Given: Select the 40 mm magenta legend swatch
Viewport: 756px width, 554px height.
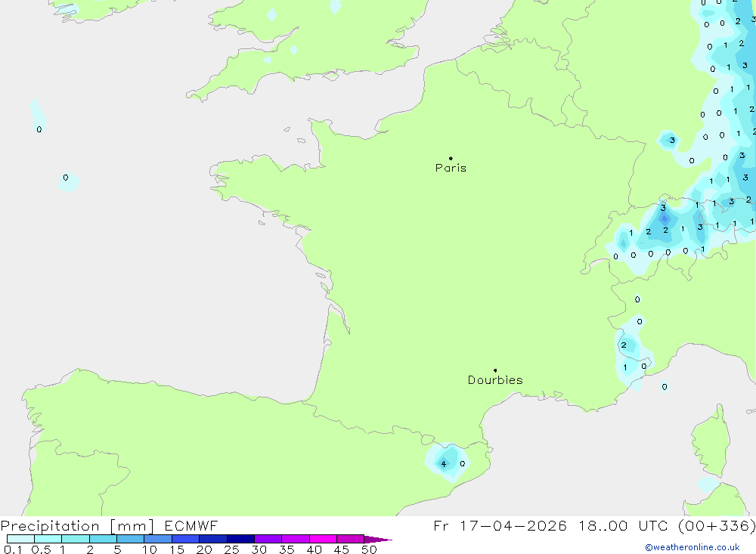Looking at the screenshot, I should (x=323, y=539).
